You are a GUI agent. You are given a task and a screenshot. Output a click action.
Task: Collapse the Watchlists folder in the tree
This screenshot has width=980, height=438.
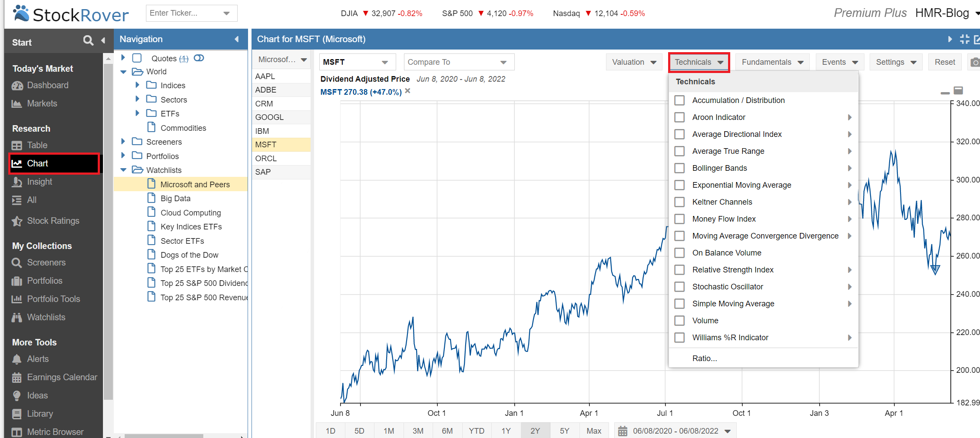pyautogui.click(x=123, y=170)
